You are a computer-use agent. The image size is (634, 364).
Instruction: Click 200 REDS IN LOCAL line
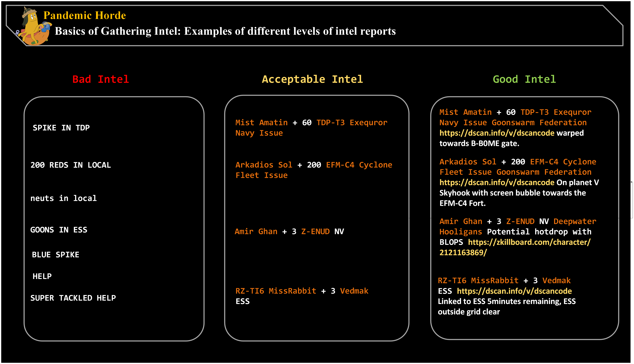tap(71, 165)
